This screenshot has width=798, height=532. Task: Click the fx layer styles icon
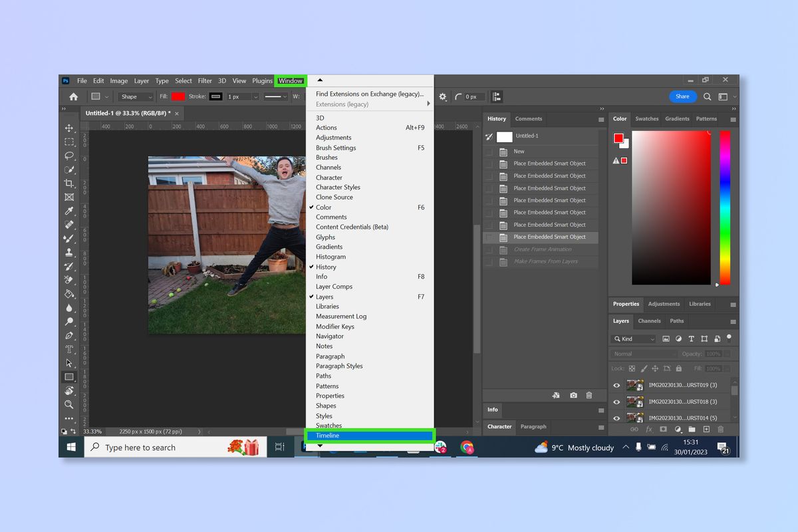650,429
